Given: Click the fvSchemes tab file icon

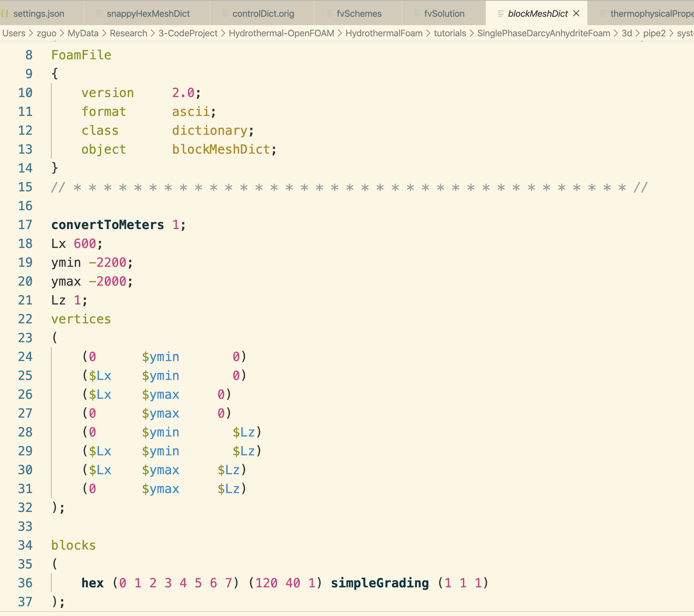Looking at the screenshot, I should (329, 14).
